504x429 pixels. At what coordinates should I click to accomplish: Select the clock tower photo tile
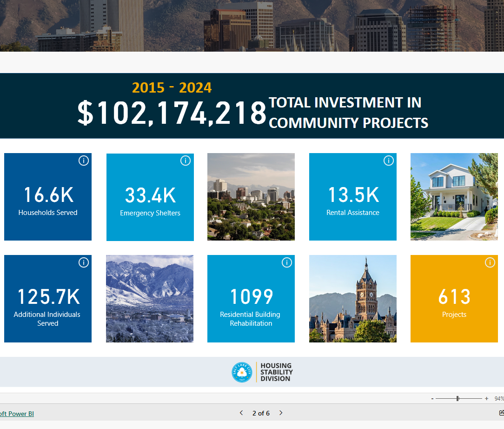352,298
